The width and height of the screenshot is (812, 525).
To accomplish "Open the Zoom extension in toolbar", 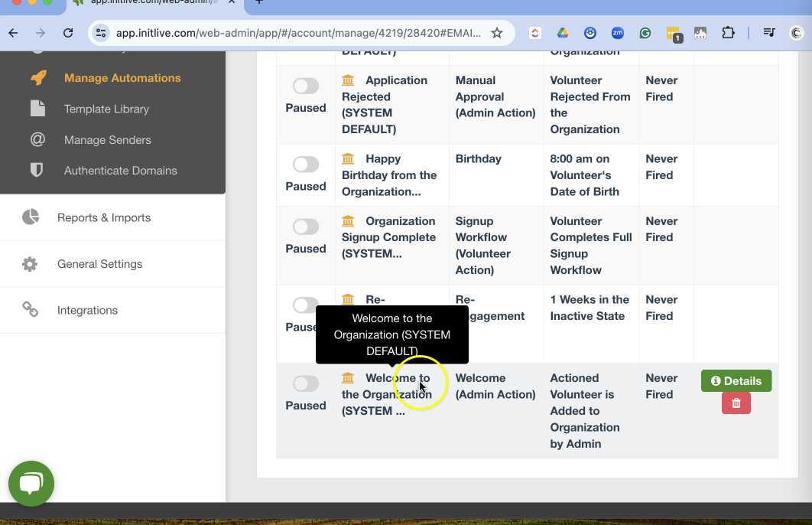I will point(617,33).
